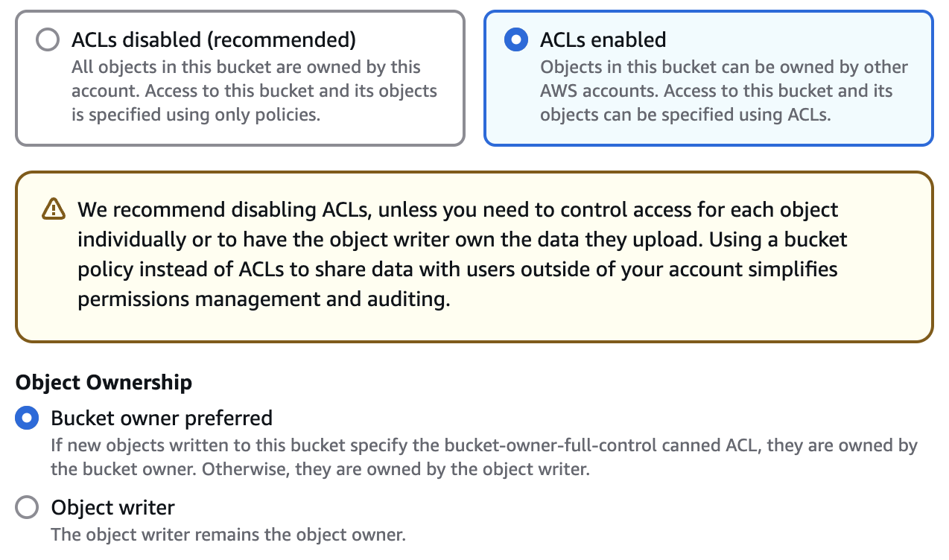Click the ACLs enabled card
949x560 pixels.
(708, 77)
